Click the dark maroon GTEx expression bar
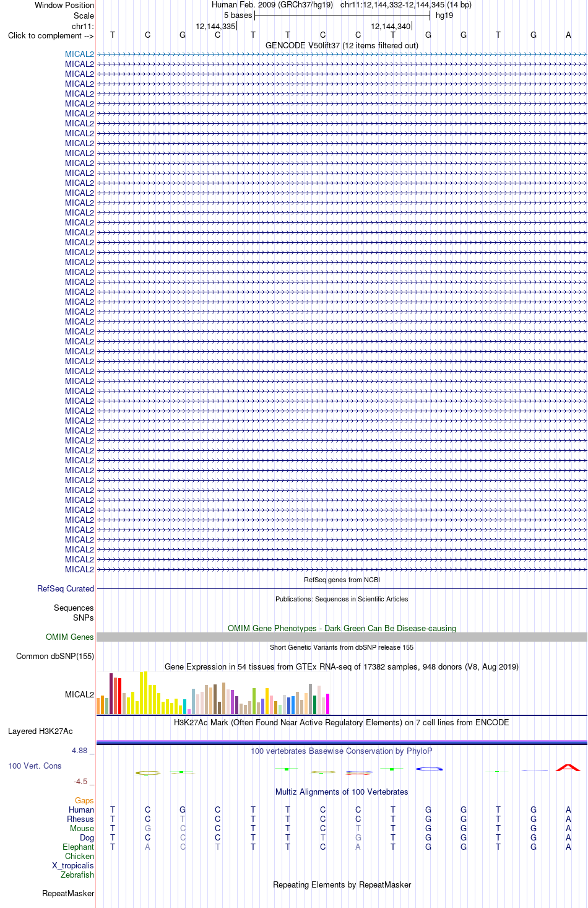 111,694
